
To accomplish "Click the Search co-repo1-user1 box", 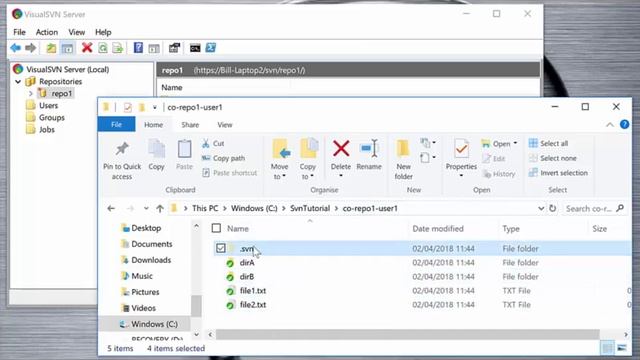I will coord(595,209).
